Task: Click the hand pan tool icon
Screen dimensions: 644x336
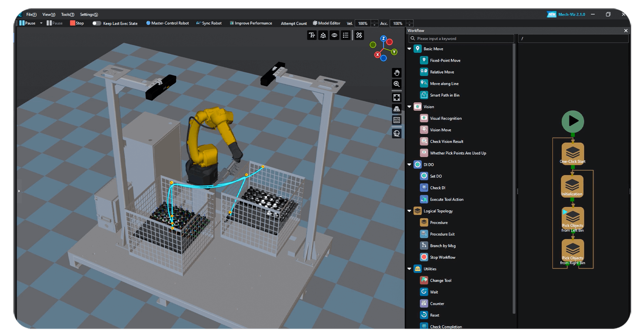Action: coord(396,73)
